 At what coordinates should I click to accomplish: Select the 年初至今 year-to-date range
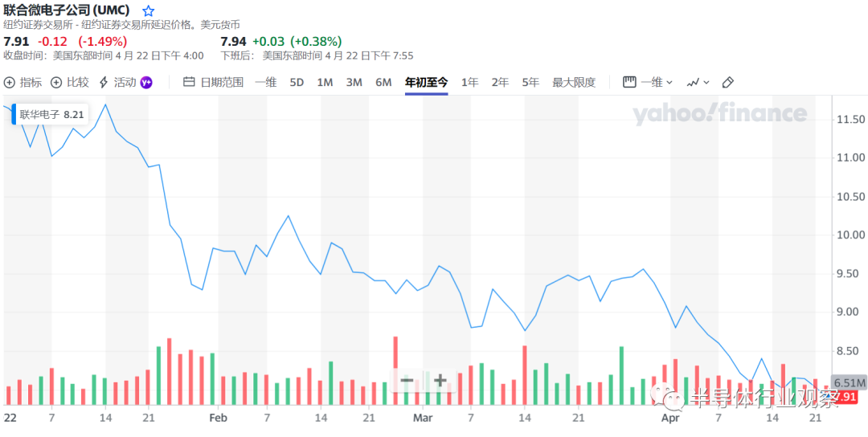pyautogui.click(x=426, y=83)
